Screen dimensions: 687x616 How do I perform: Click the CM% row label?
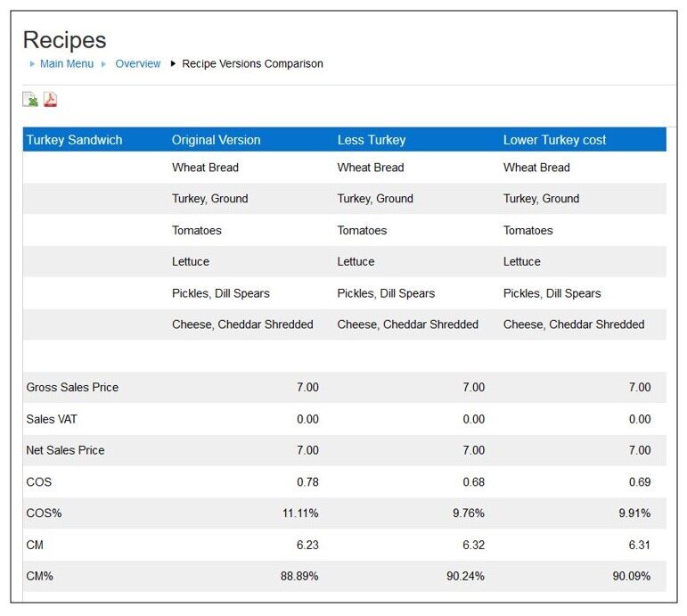[39, 576]
